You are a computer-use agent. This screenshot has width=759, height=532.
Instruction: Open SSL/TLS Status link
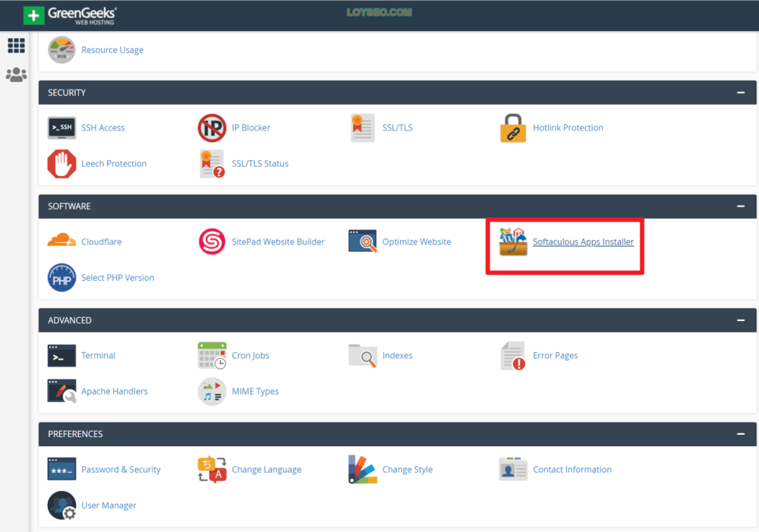tap(260, 164)
